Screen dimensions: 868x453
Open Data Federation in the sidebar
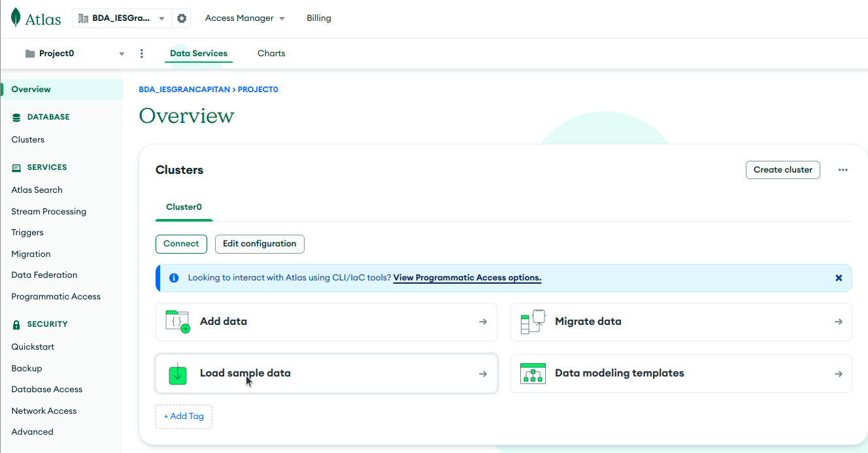[44, 275]
